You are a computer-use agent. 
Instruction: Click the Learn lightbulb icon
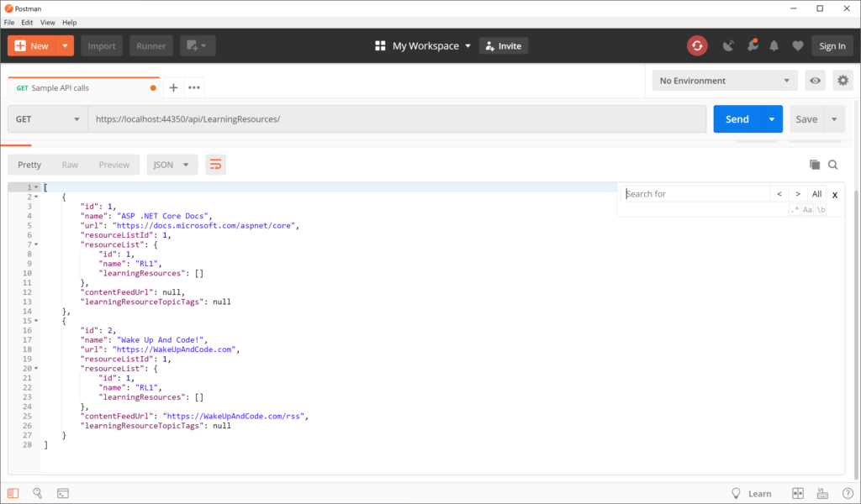tap(736, 493)
